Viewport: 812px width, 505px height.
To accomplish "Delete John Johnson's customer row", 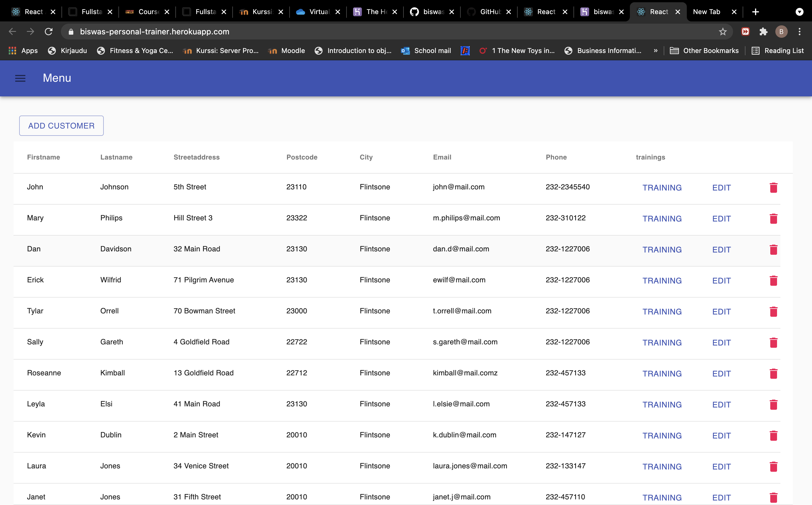I will tap(773, 187).
